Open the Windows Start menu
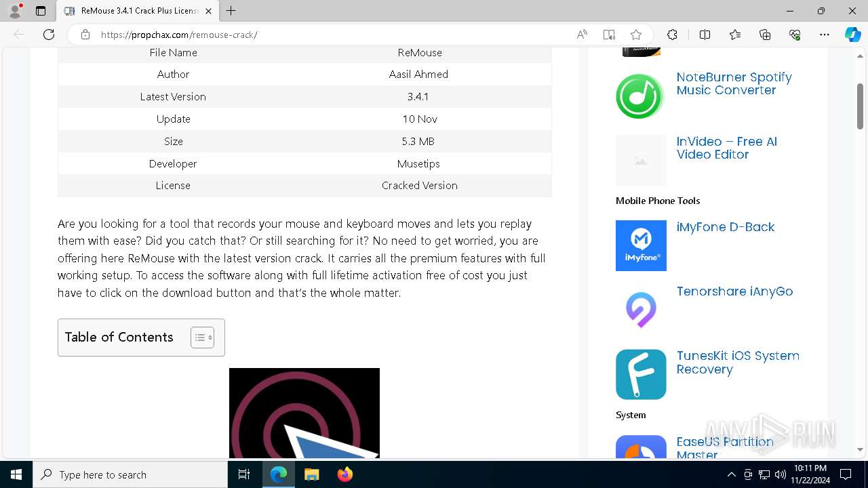 click(x=16, y=474)
